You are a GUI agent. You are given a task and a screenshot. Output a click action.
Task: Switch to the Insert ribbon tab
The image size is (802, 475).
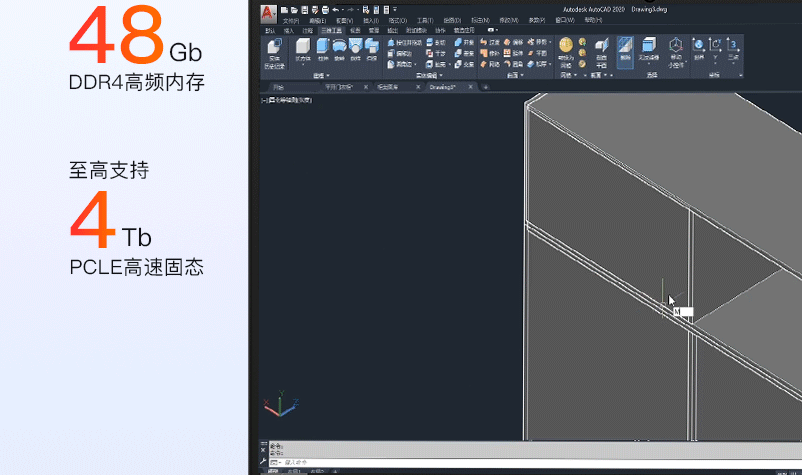click(x=288, y=31)
